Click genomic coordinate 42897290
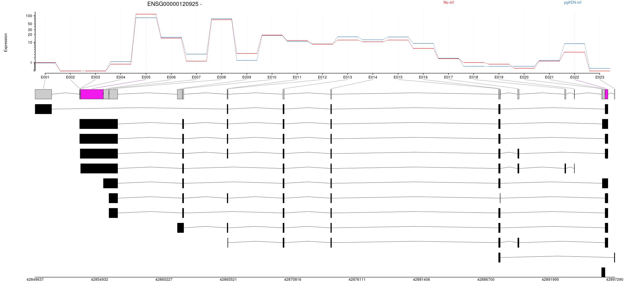 coord(615,279)
